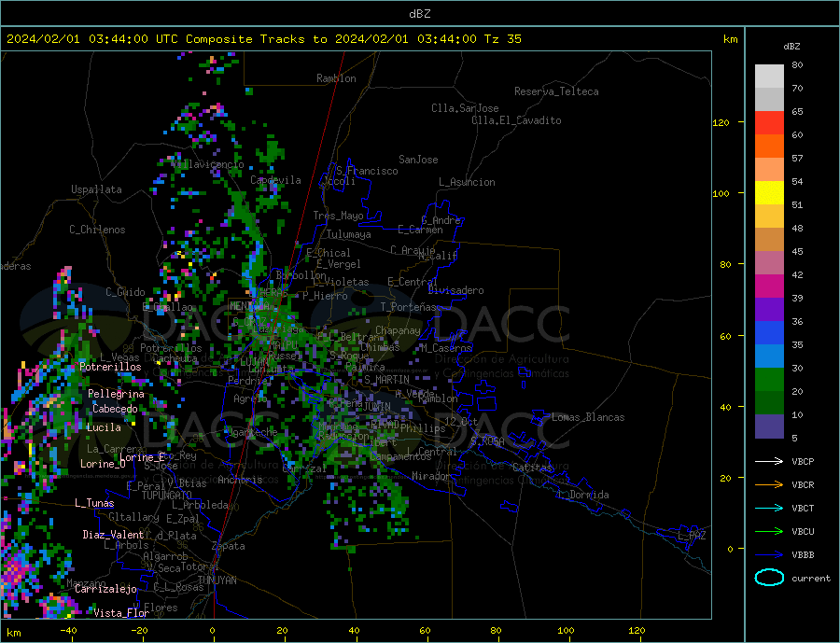Click the white Cabecedo station label

tap(115, 409)
